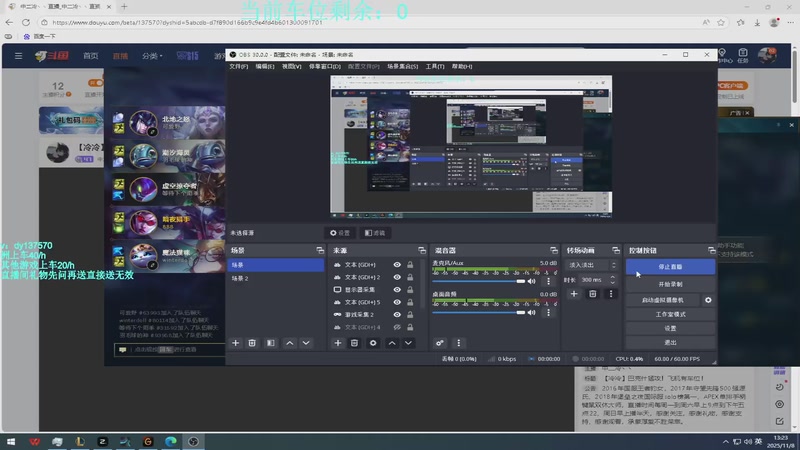Adjust the 麦克风/Aux volume slider
800x450 pixels.
(x=479, y=281)
